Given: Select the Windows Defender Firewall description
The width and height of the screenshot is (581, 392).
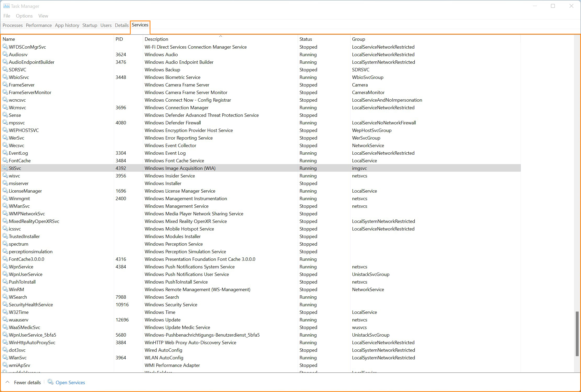Looking at the screenshot, I should [173, 123].
